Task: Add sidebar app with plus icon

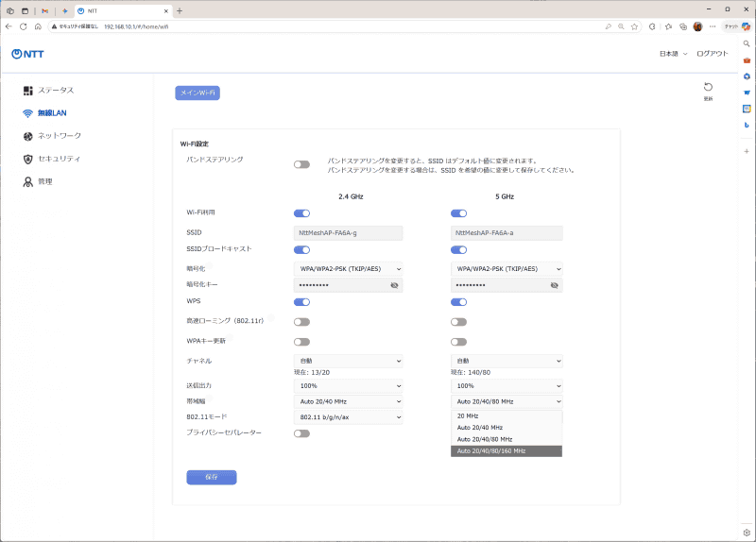Action: 747,151
